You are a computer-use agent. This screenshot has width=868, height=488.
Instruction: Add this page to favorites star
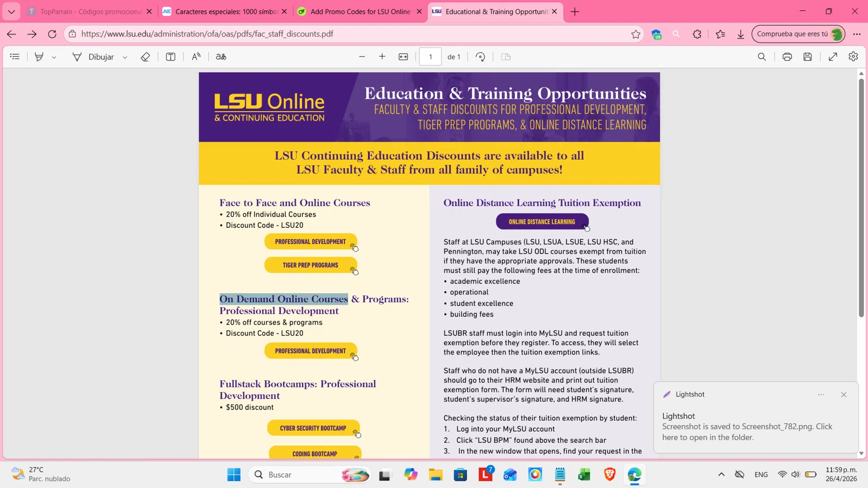tap(636, 34)
